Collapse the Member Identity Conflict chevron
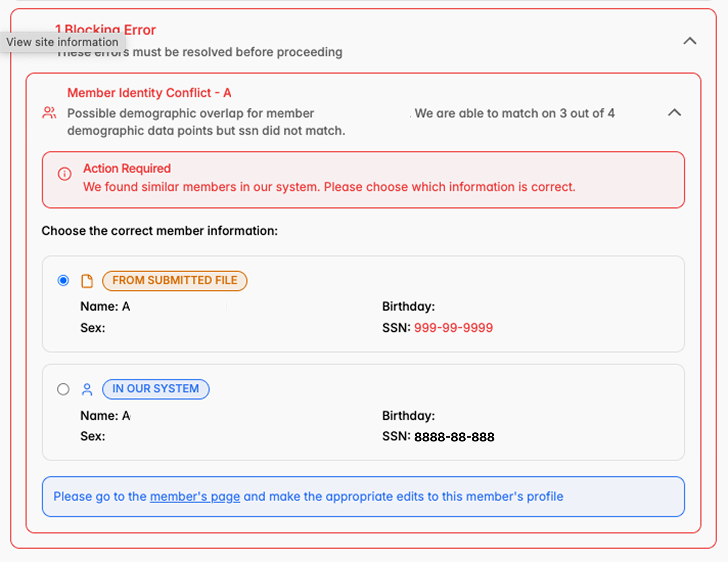Image resolution: width=728 pixels, height=562 pixels. (674, 112)
